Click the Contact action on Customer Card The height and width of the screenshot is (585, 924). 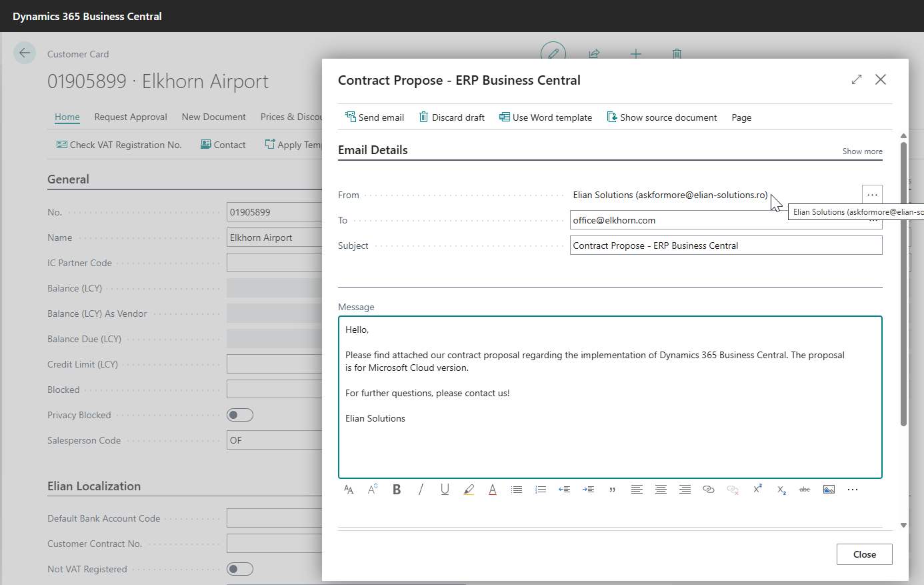pos(223,145)
